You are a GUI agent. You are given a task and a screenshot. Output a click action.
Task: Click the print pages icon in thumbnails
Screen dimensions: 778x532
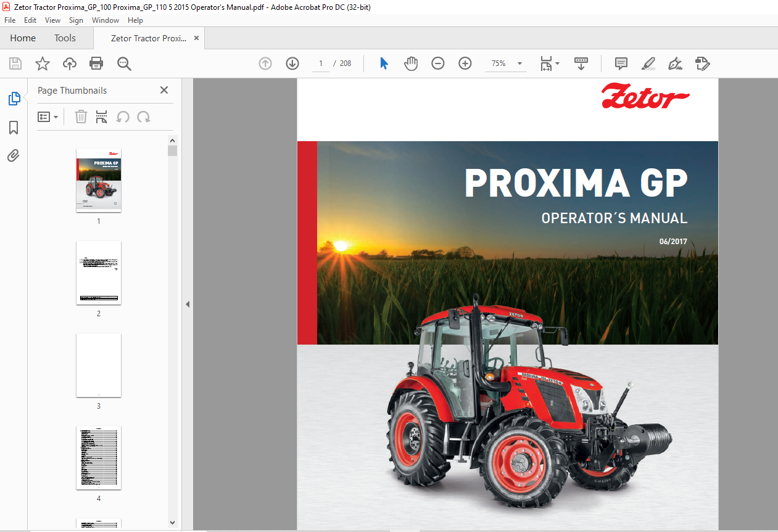[102, 117]
